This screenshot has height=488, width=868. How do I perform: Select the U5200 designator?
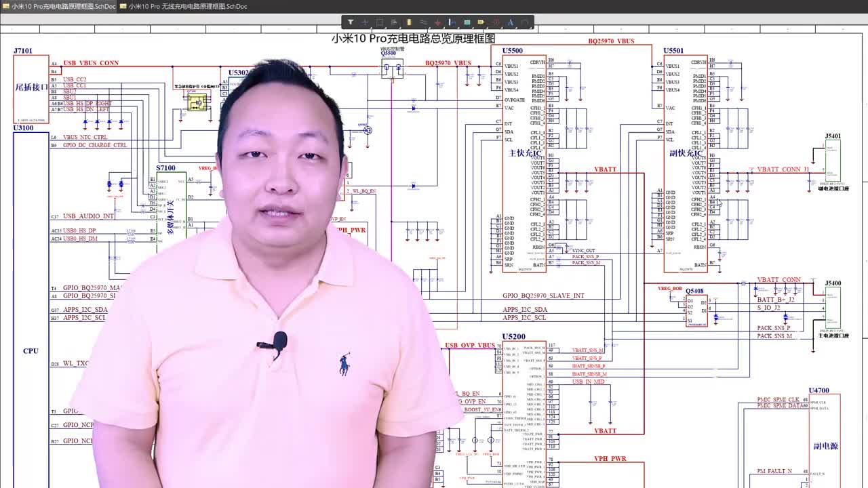click(513, 337)
